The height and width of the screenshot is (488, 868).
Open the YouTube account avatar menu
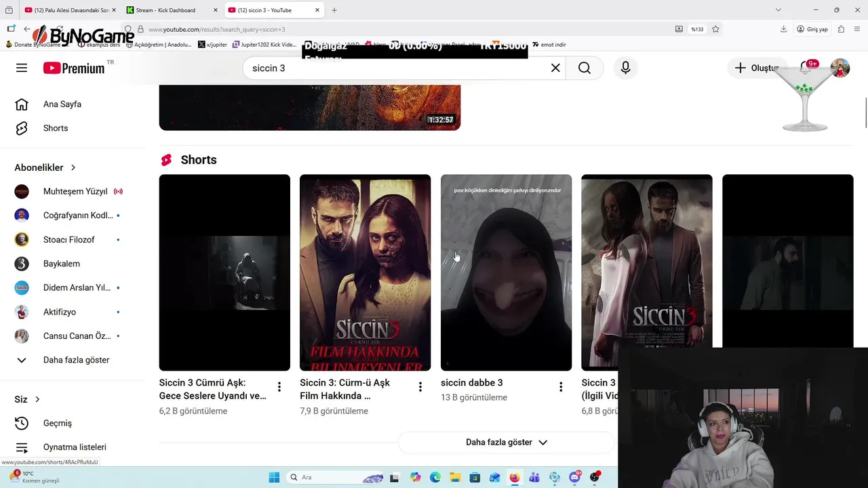pyautogui.click(x=840, y=68)
